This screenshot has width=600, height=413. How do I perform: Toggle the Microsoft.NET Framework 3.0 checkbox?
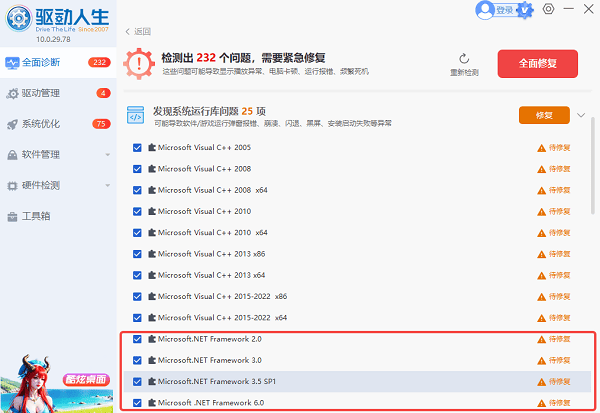pyautogui.click(x=137, y=359)
